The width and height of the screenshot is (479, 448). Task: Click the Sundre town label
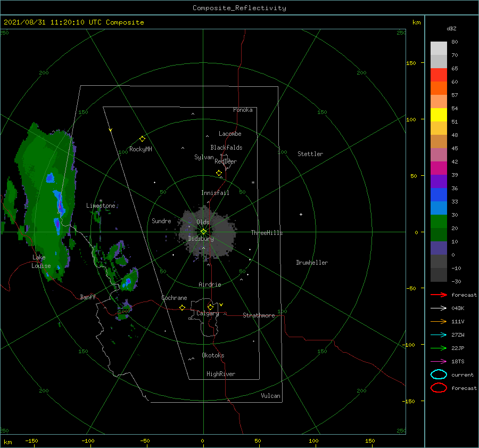[x=161, y=221]
